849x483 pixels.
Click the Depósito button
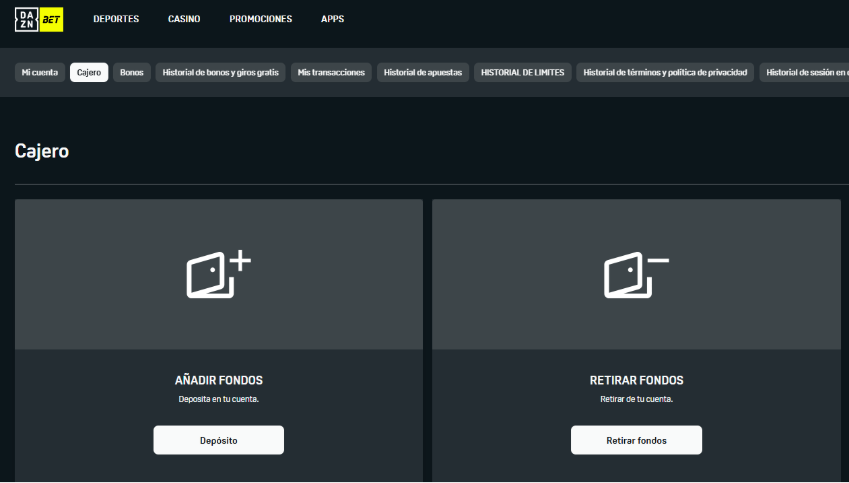pos(219,440)
